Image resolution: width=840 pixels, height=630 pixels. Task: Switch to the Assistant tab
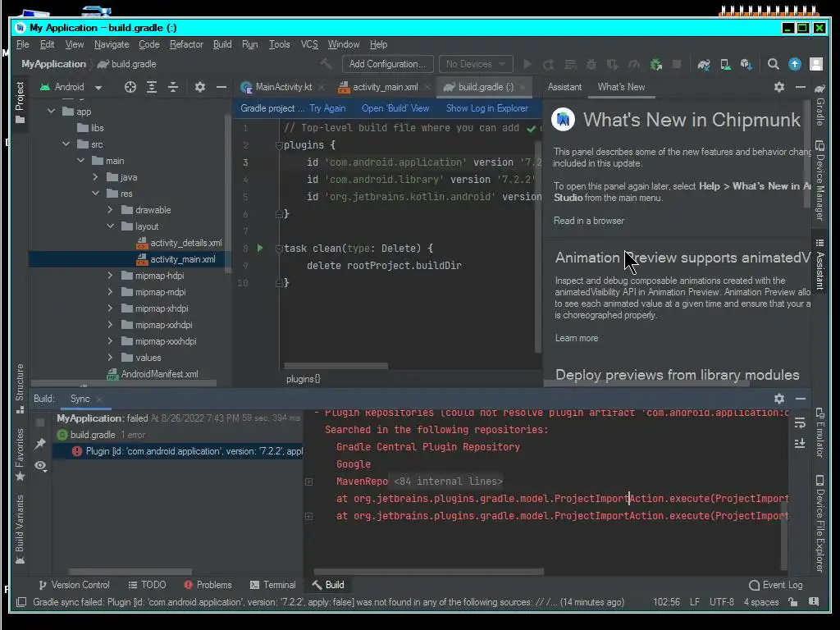pos(564,87)
